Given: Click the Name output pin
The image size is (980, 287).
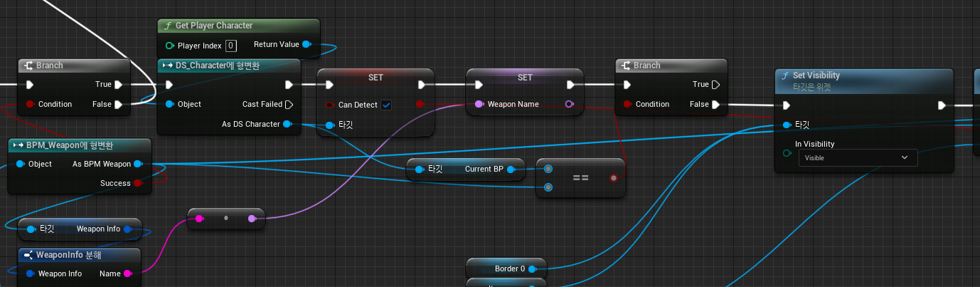Looking at the screenshot, I should pyautogui.click(x=128, y=273).
